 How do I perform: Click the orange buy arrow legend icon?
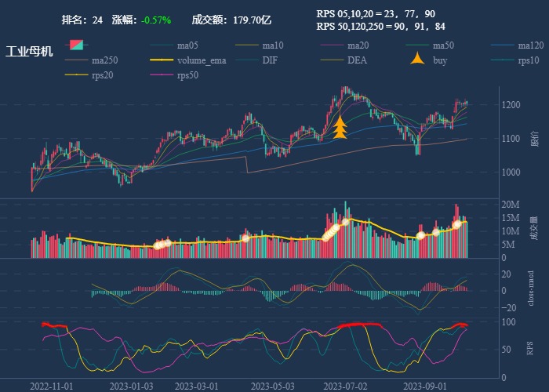pyautogui.click(x=418, y=60)
